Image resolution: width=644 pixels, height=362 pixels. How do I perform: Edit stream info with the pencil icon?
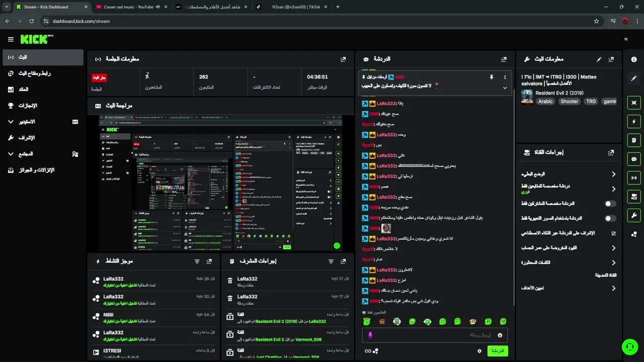[x=599, y=59]
